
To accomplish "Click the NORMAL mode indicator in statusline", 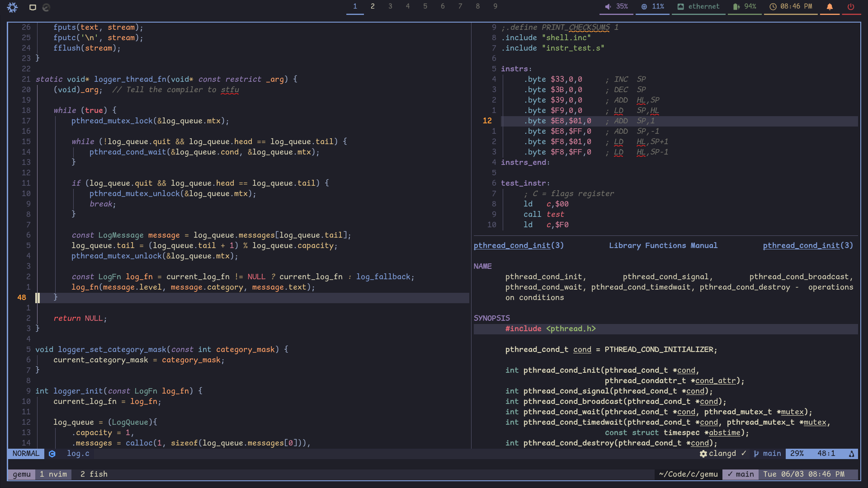I will [26, 454].
